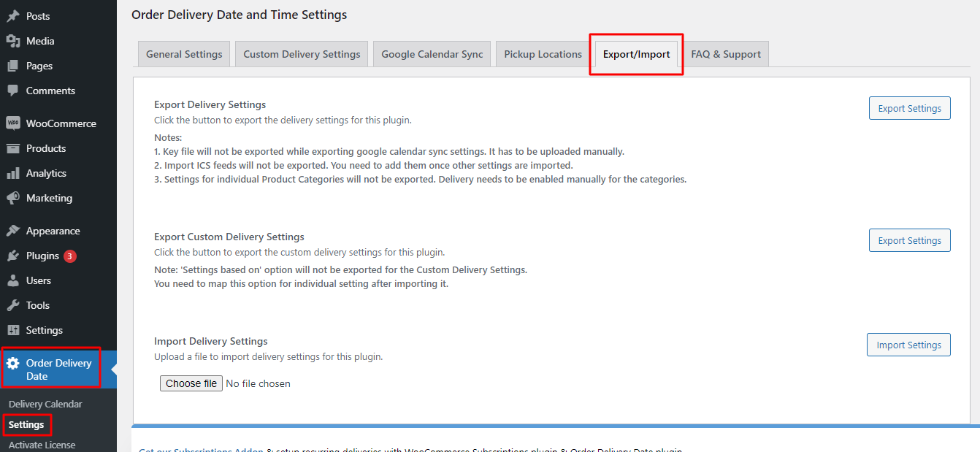
Task: Open the Posts pushpin icon
Action: tap(16, 15)
